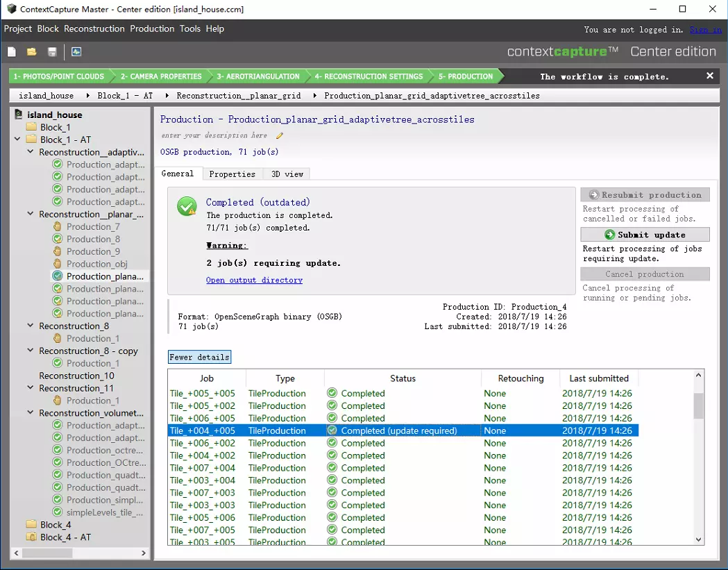This screenshot has width=728, height=570.
Task: Open the Block menu
Action: click(x=48, y=28)
